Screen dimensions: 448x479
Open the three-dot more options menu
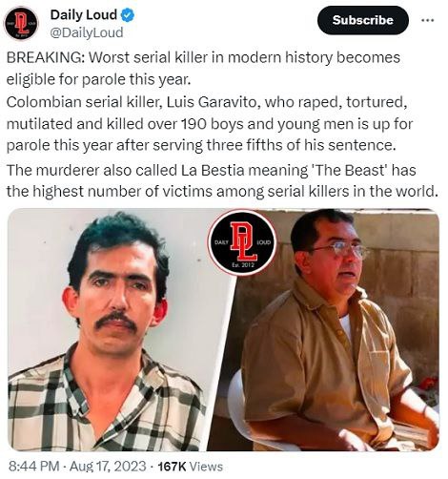point(427,20)
